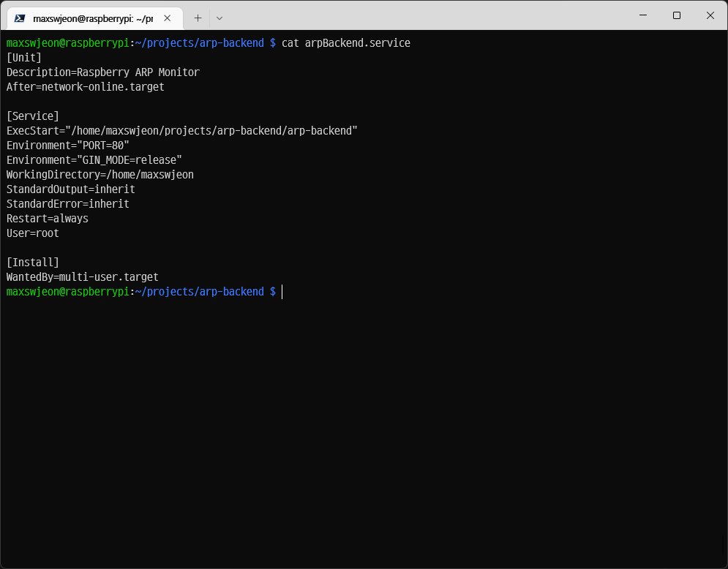Click the ExecStart path line
The height and width of the screenshot is (569, 728).
[x=181, y=131]
